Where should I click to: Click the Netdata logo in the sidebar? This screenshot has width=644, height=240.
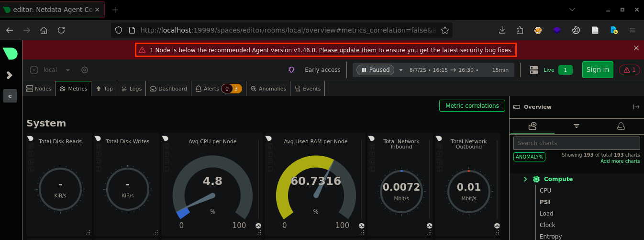10,53
